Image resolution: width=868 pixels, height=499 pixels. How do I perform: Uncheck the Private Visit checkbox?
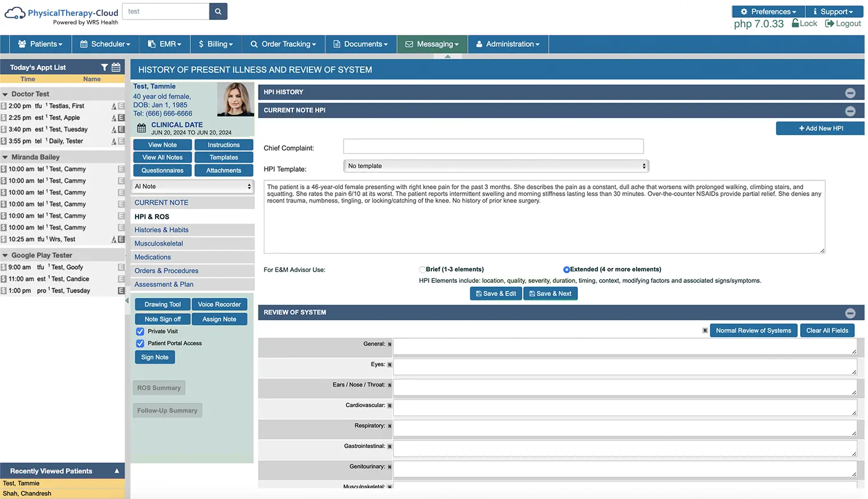(140, 331)
